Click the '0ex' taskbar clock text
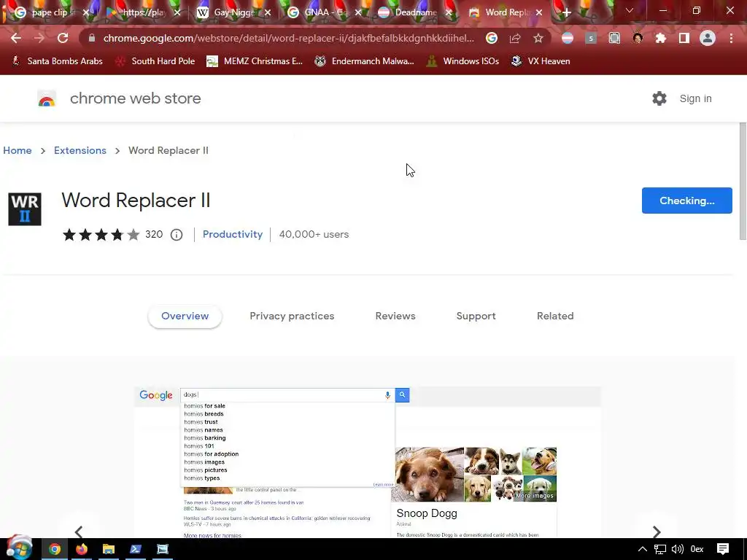The image size is (747, 560). (697, 550)
